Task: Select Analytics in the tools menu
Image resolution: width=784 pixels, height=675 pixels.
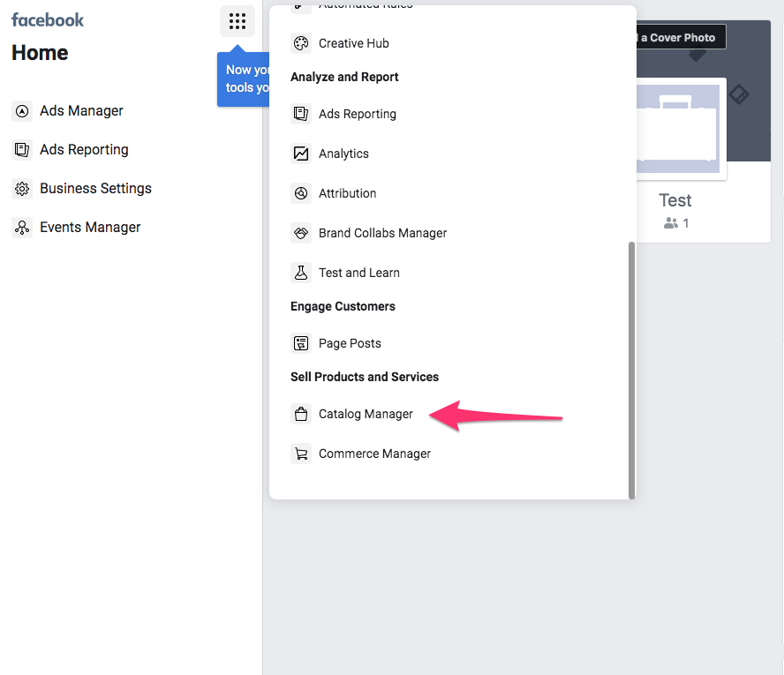Action: [x=343, y=154]
